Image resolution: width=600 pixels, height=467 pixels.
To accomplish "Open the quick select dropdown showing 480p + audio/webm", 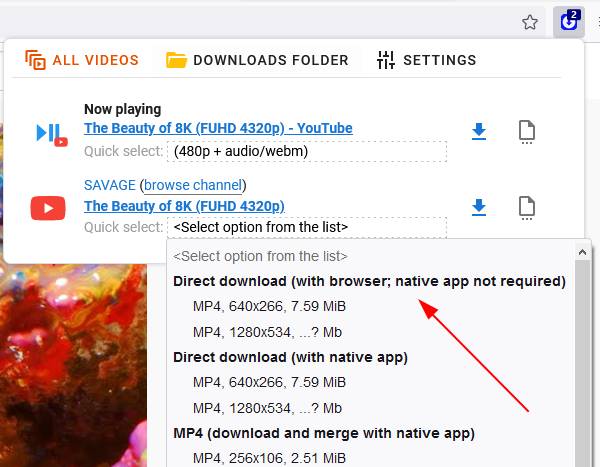I will pyautogui.click(x=307, y=152).
